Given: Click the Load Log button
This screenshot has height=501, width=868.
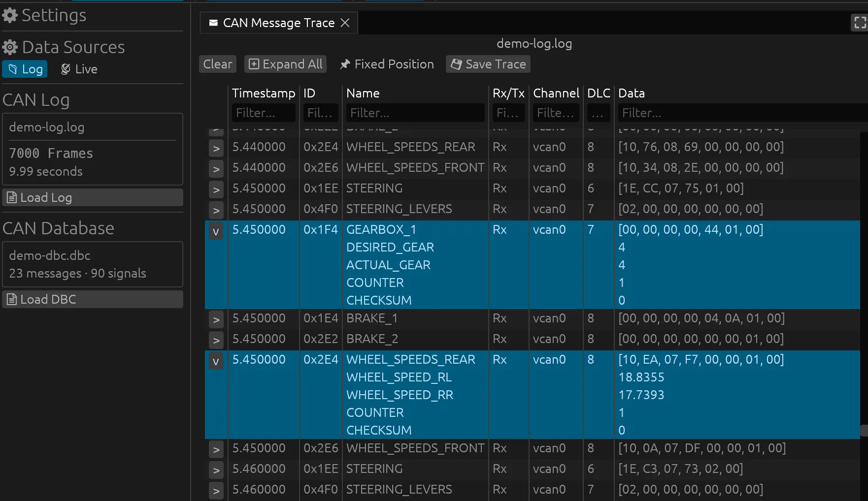Looking at the screenshot, I should (93, 197).
